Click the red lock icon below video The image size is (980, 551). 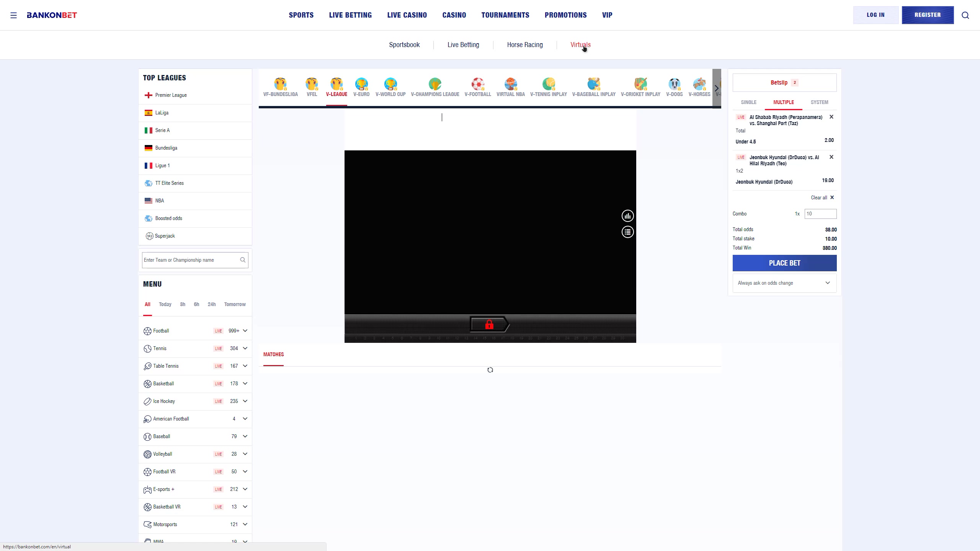point(489,325)
